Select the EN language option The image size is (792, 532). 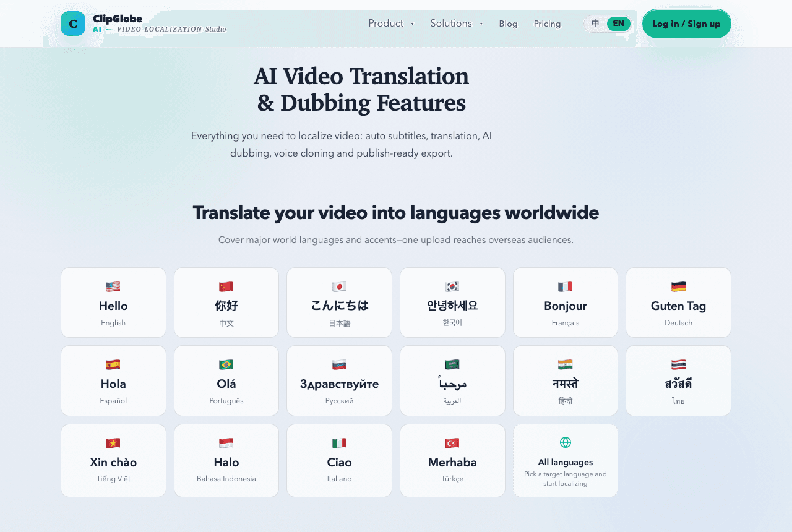(619, 24)
